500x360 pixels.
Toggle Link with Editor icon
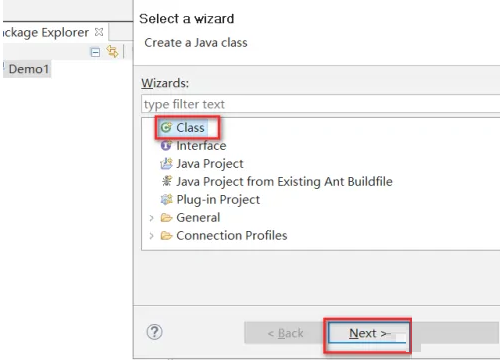[112, 52]
